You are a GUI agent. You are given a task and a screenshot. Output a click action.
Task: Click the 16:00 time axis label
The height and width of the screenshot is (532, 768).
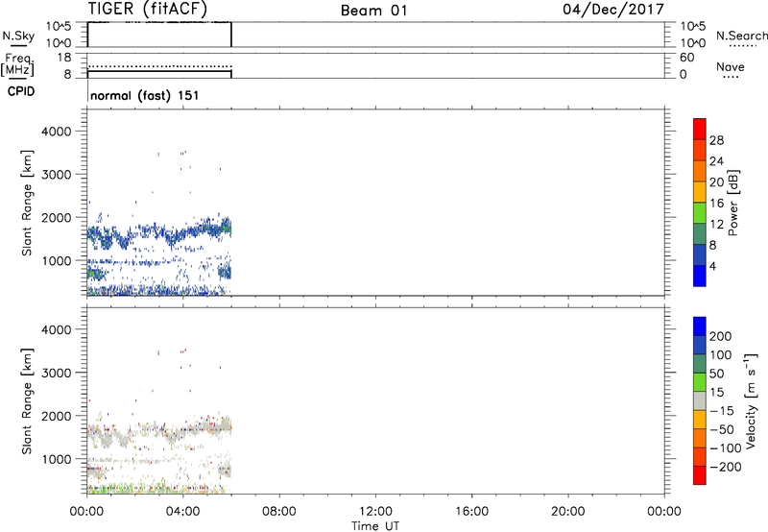471,512
